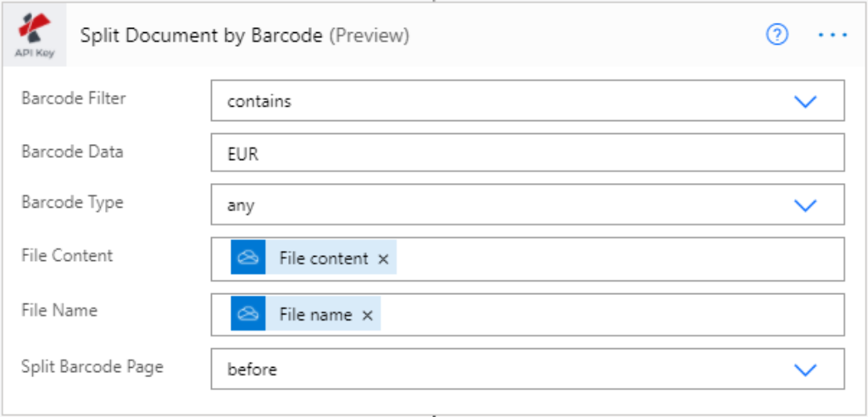Open the ellipsis more options menu

[x=832, y=36]
